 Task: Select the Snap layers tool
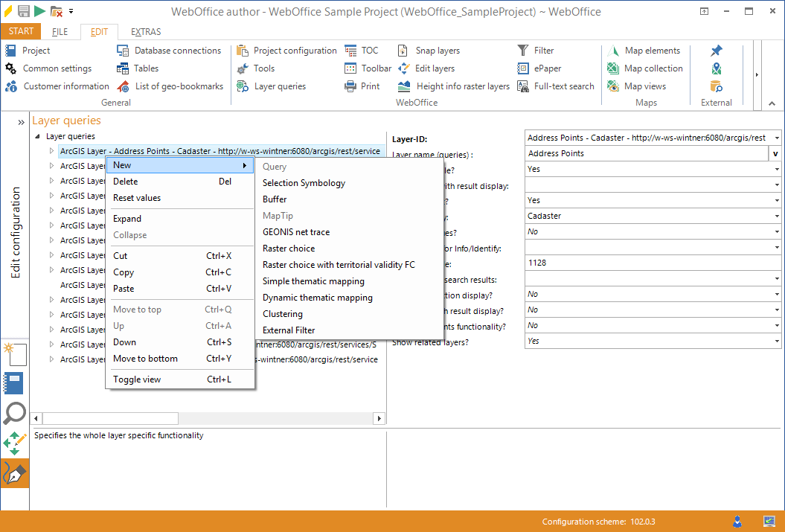tap(430, 50)
